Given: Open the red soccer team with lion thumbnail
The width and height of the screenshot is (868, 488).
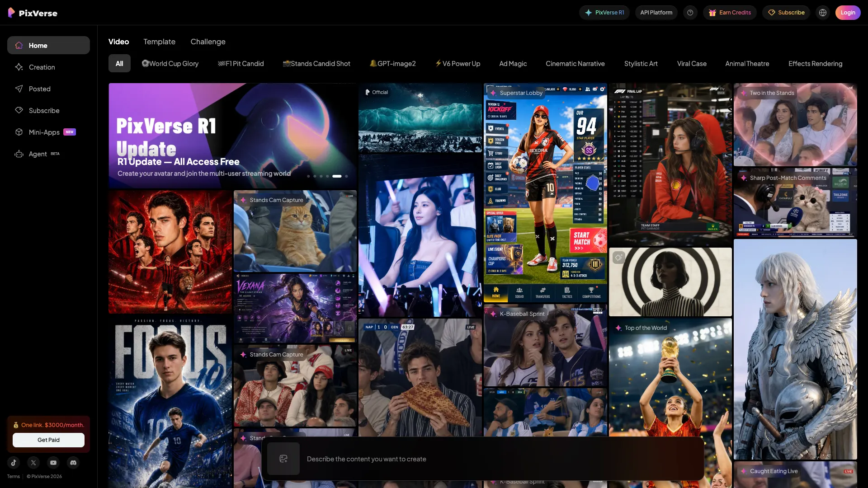Looking at the screenshot, I should tap(170, 252).
